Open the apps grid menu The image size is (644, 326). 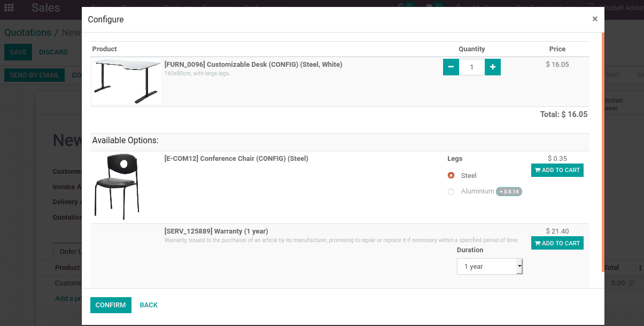pos(9,8)
